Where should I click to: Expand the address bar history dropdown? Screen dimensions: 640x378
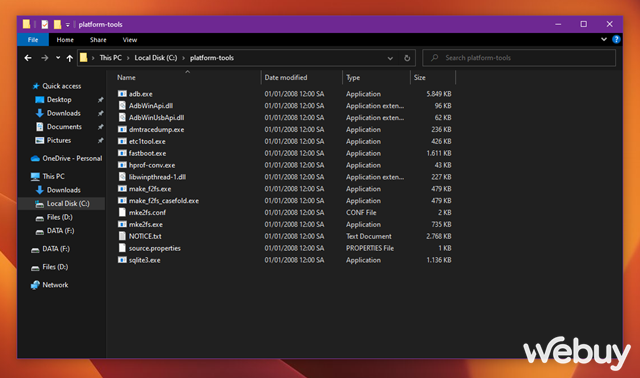(x=390, y=58)
